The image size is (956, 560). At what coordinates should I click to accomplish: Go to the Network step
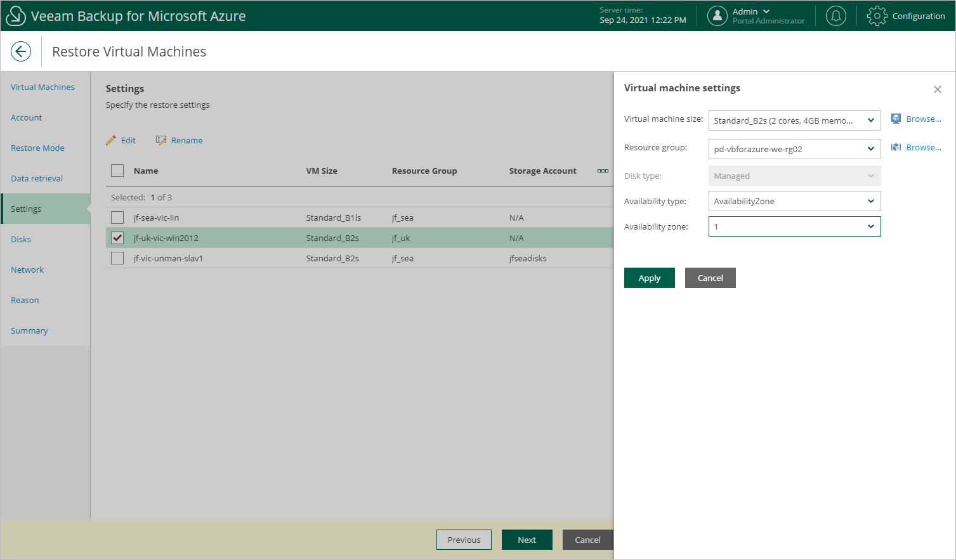pyautogui.click(x=27, y=270)
